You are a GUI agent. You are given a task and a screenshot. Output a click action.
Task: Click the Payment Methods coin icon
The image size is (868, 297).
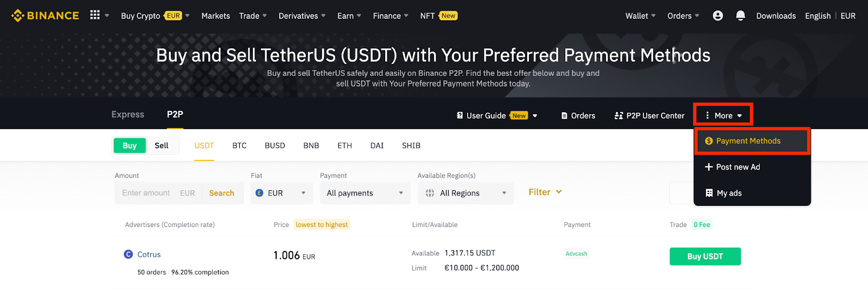click(x=709, y=141)
